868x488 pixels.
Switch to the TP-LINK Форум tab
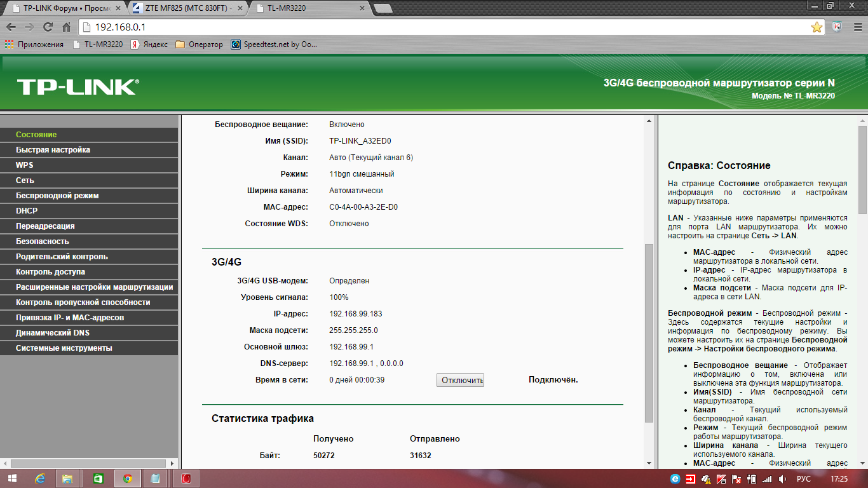tap(64, 8)
